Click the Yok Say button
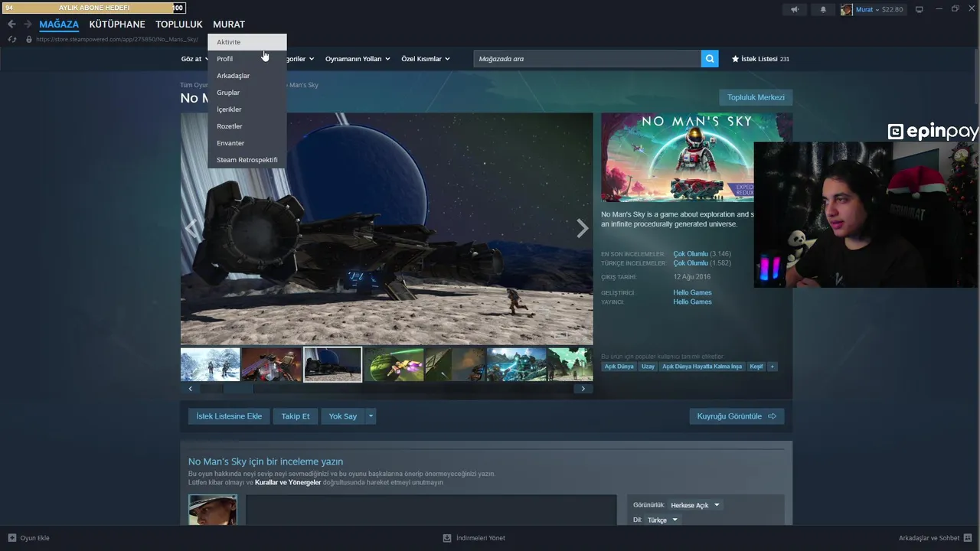Viewport: 980px width, 551px height. [x=343, y=416]
